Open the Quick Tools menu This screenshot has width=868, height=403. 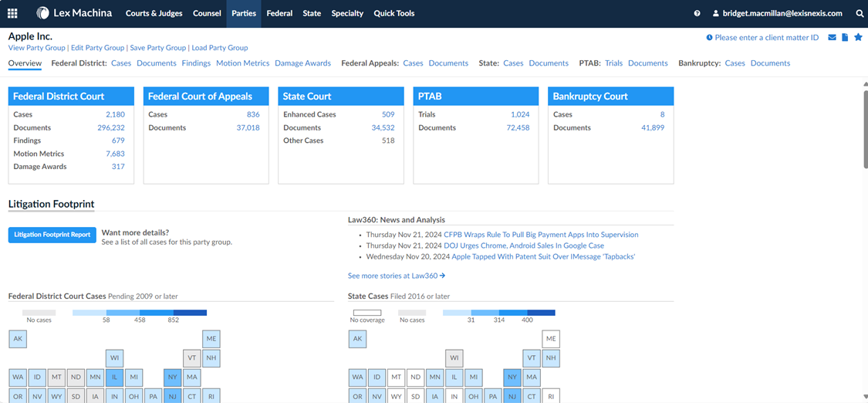[x=394, y=13]
